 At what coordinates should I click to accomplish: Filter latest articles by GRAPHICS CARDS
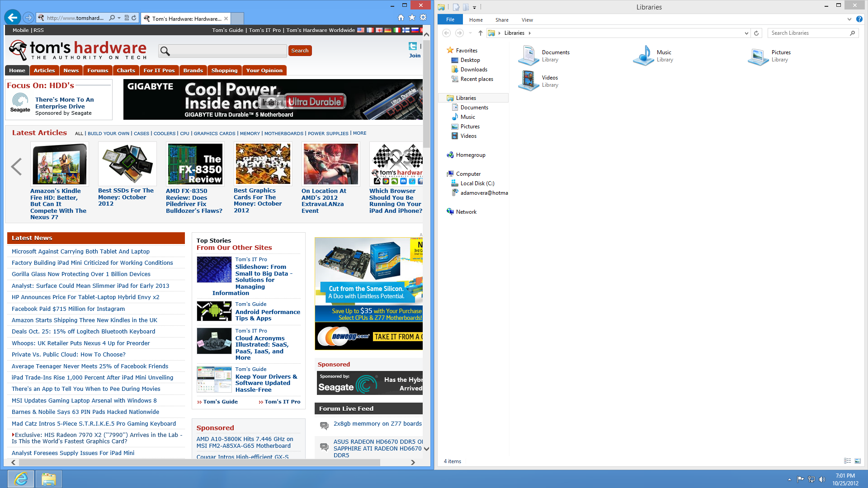click(x=214, y=134)
